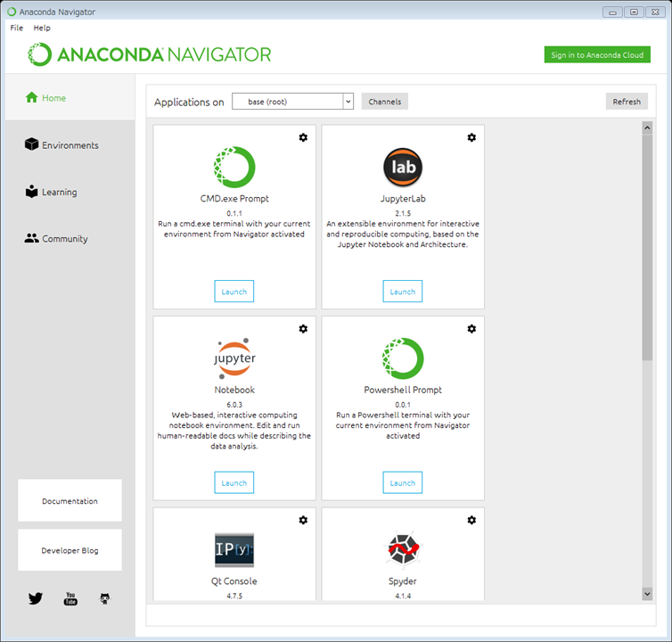Click version number 4.1.4
The height and width of the screenshot is (642, 672).
403,596
